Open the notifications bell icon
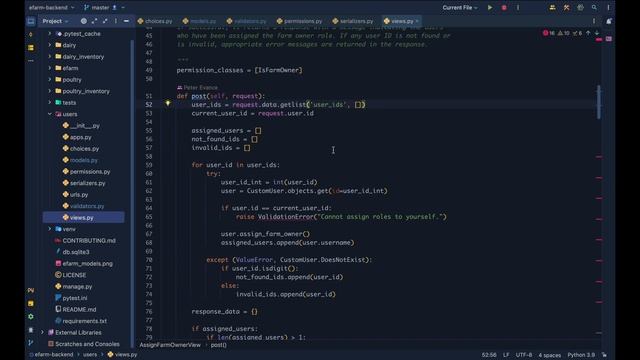The image size is (640, 360). 609,21
